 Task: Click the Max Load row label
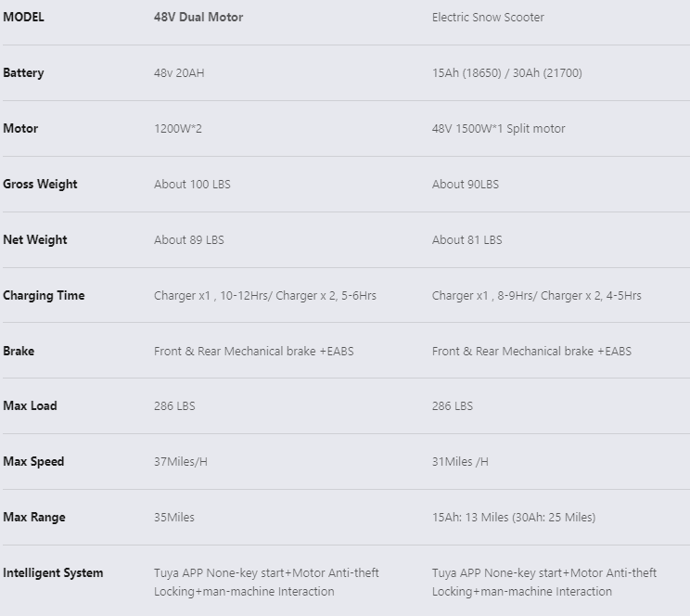pyautogui.click(x=30, y=406)
